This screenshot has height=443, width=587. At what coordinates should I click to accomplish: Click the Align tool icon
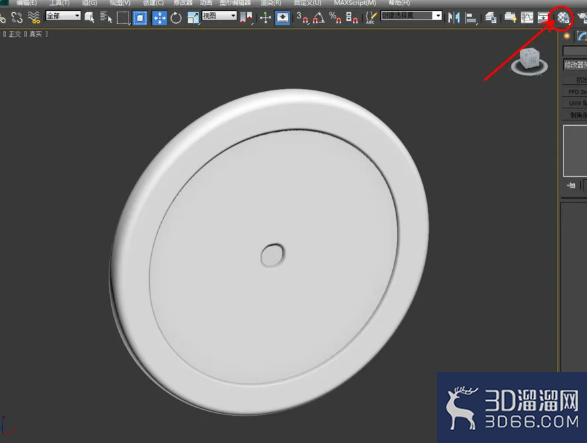[x=471, y=18]
